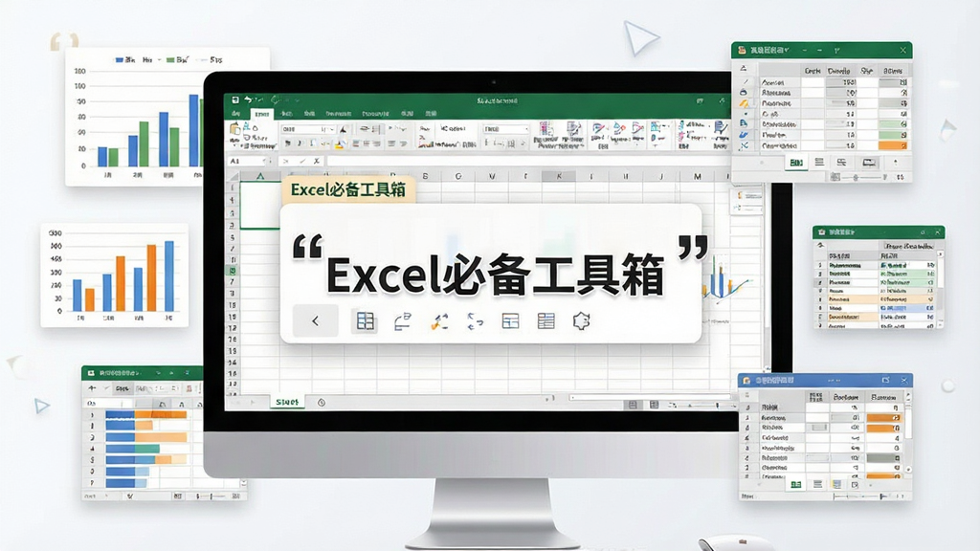
Task: Select the Sheet tab at bottom of workbook
Action: [287, 403]
